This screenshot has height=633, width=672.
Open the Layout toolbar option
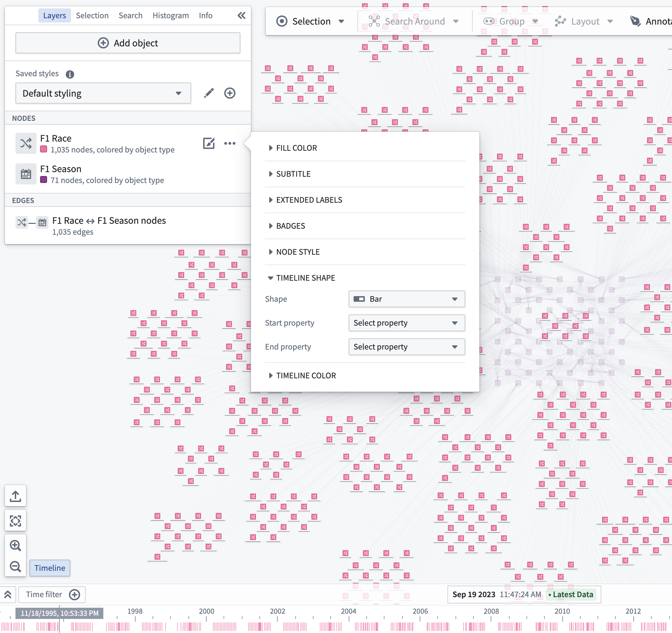tap(584, 21)
